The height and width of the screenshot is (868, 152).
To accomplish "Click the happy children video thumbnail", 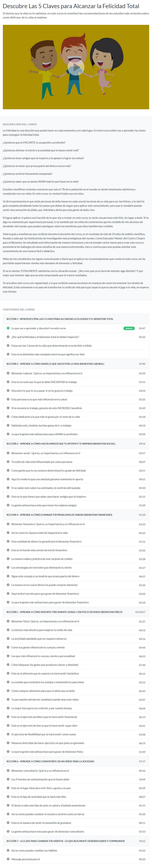I will click(x=76, y=67).
